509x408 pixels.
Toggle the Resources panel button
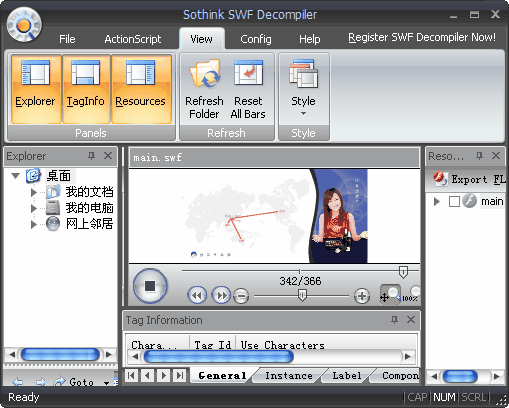[x=141, y=88]
